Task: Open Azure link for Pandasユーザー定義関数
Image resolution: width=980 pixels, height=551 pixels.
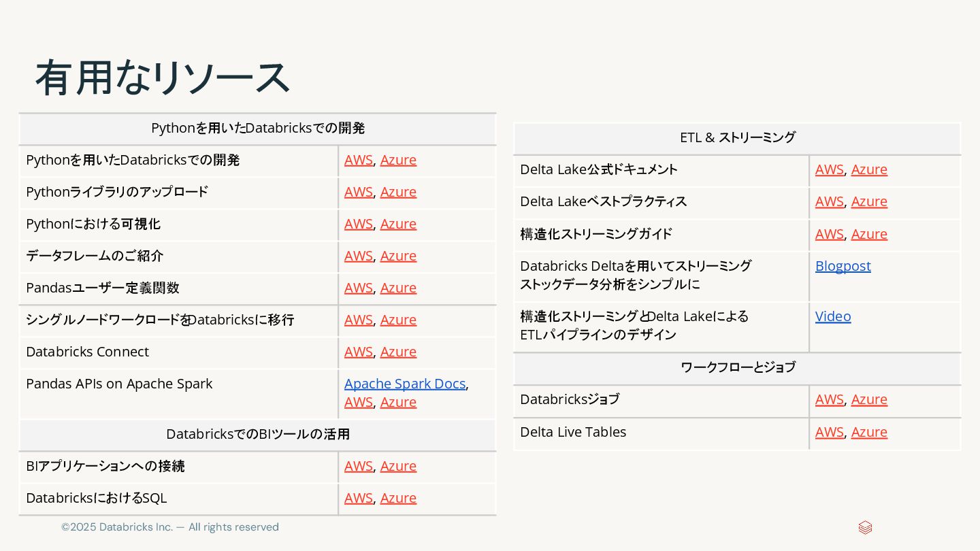Action: [398, 288]
